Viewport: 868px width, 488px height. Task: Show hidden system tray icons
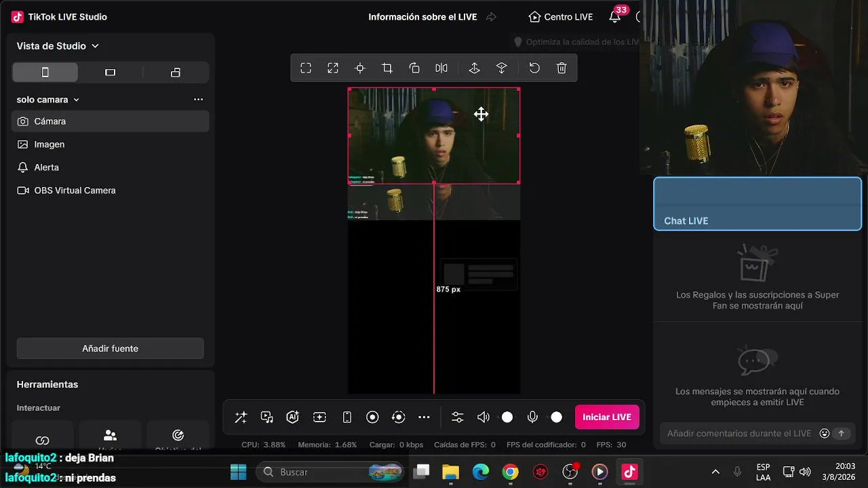[x=715, y=472]
